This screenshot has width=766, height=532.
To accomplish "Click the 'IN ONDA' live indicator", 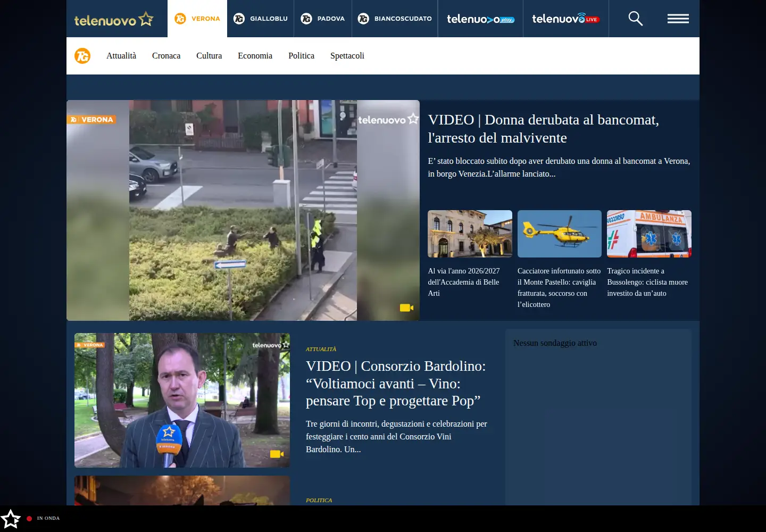I will pos(43,518).
